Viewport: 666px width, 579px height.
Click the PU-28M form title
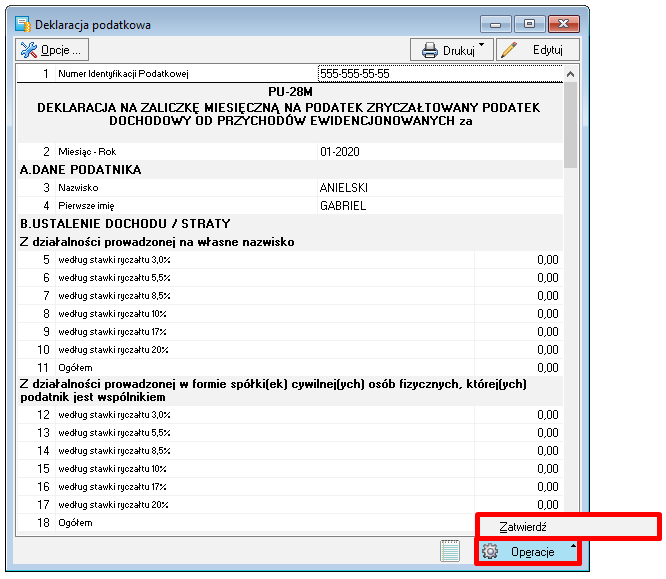point(291,92)
